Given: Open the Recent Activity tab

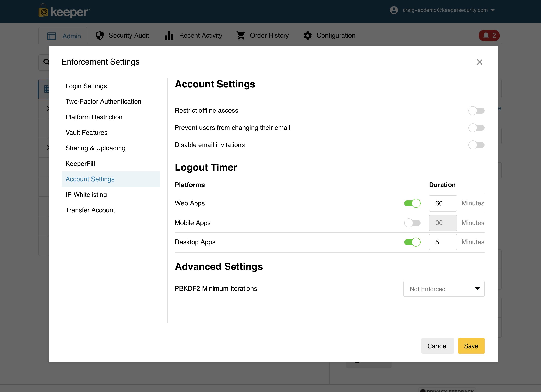Looking at the screenshot, I should (x=193, y=35).
